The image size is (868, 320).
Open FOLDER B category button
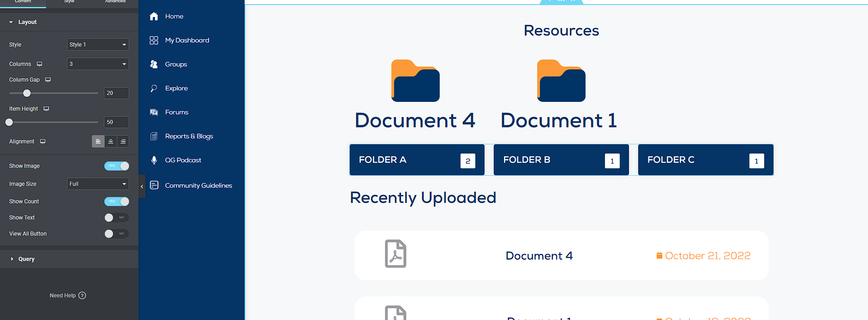[x=561, y=160]
